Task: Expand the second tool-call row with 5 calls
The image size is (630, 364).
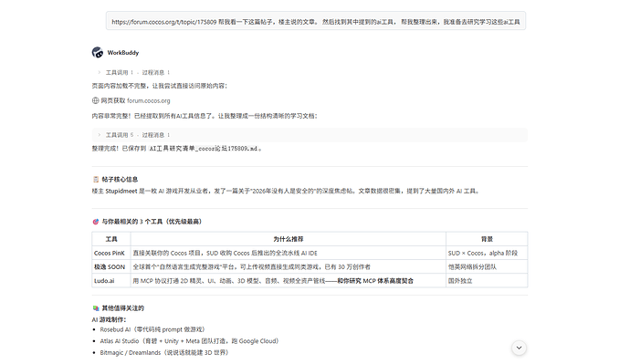Action: click(x=310, y=135)
